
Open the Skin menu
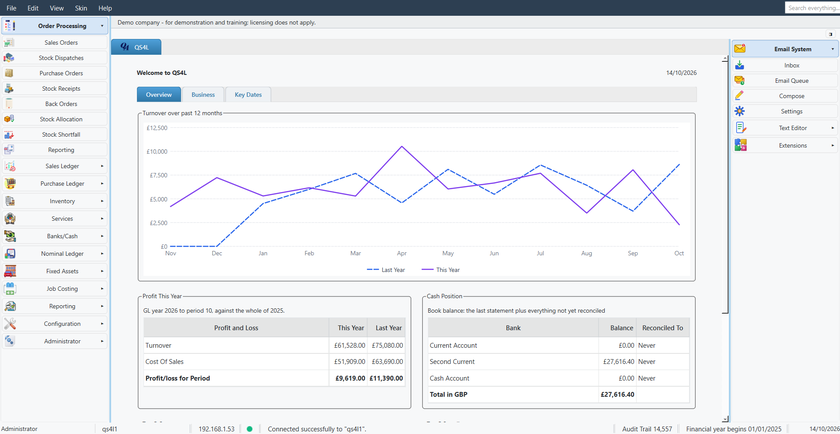(x=81, y=8)
